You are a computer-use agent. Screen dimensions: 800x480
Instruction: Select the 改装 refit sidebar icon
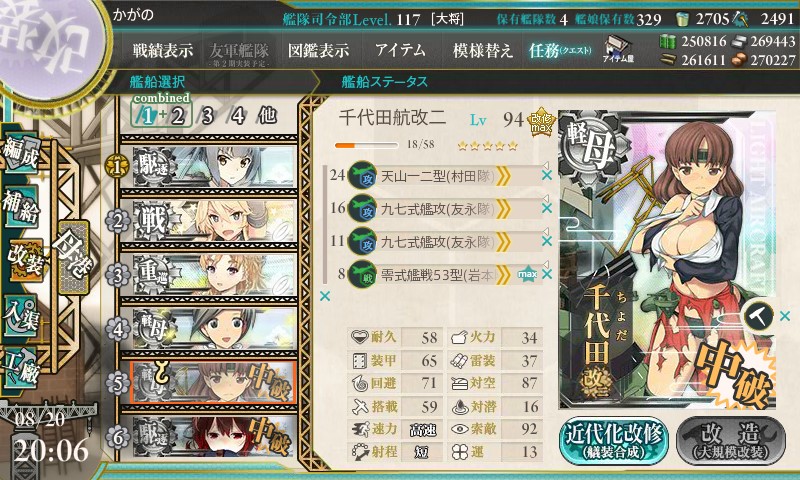pos(24,260)
